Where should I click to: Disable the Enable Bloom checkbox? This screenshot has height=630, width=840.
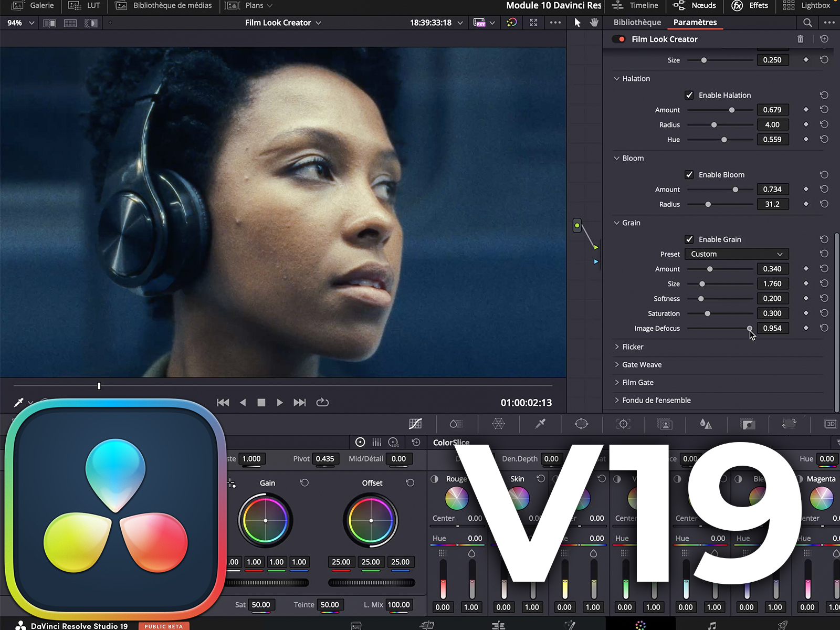689,175
